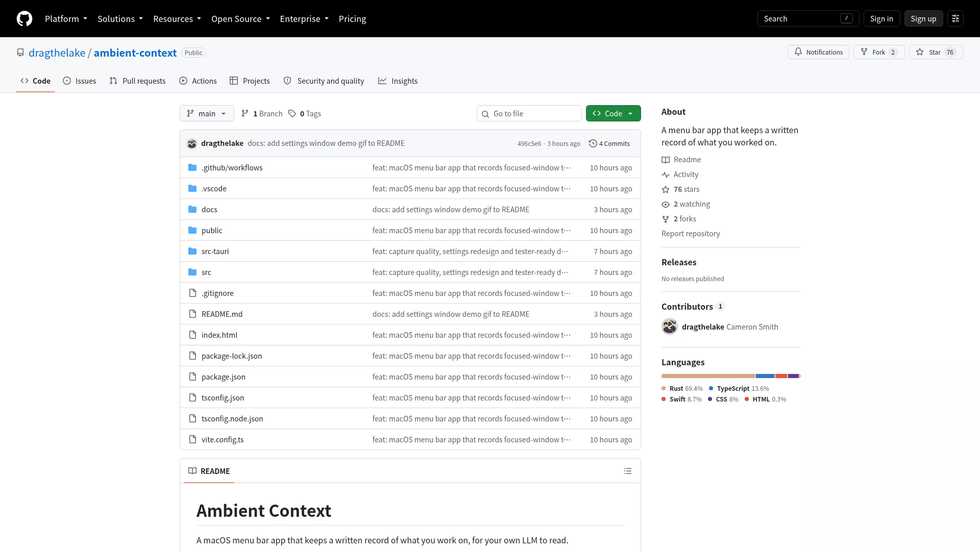The image size is (980, 551).
Task: Click the Search input in header
Action: tap(808, 19)
